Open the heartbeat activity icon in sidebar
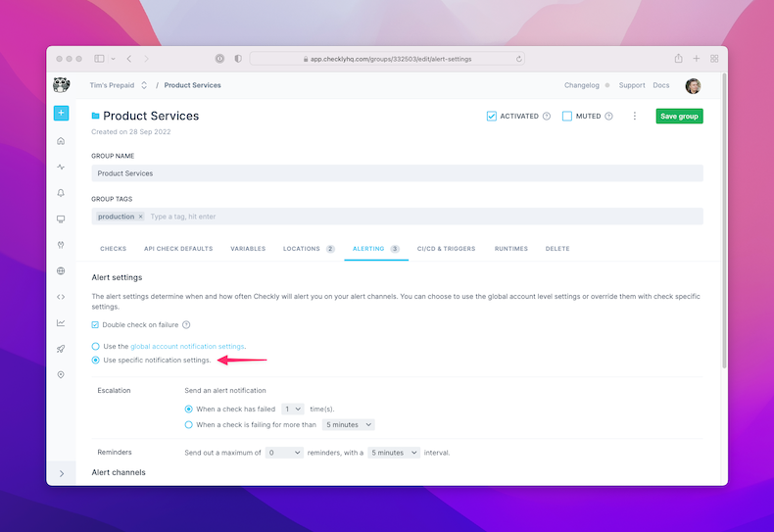Screen dimensions: 774x532 (x=61, y=167)
